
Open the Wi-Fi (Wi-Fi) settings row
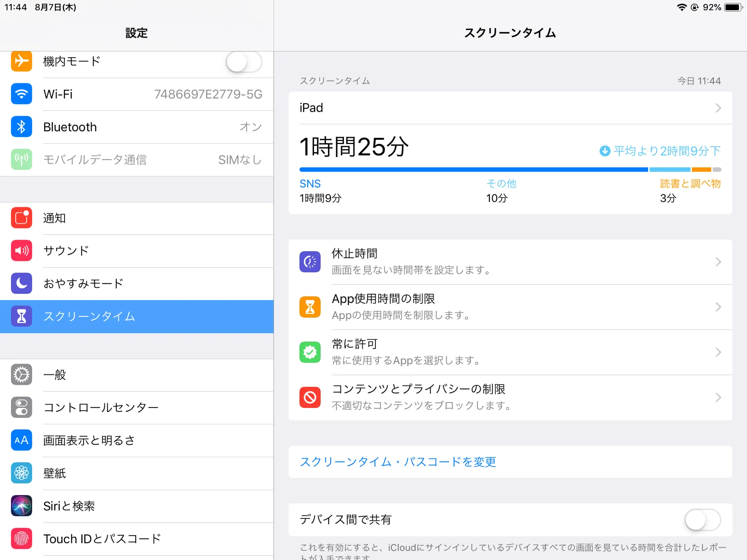[x=137, y=94]
